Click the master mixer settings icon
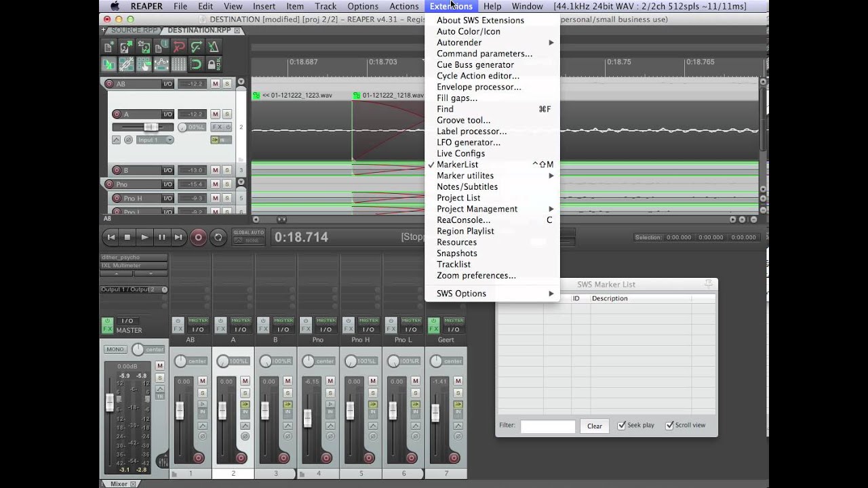This screenshot has height=488, width=868. click(162, 462)
